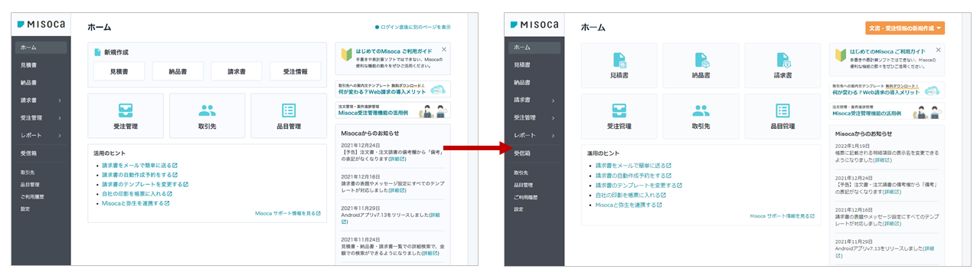Open Web請求の導入メリット banner in left window
Screen dimensions: 980x276
[x=393, y=90]
